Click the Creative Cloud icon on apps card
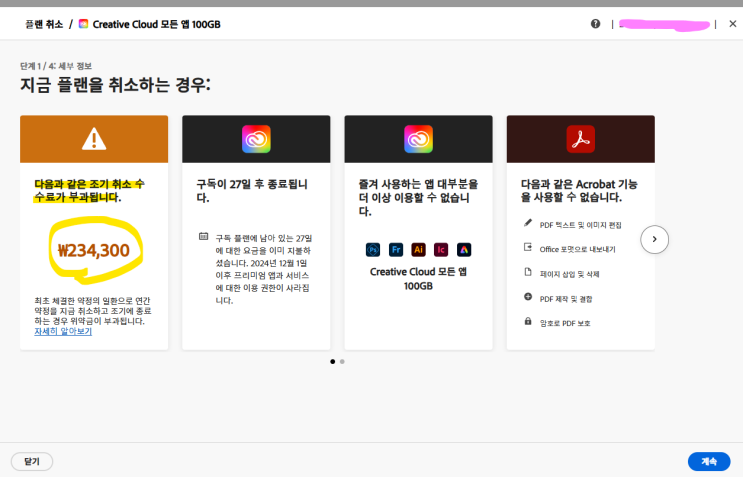This screenshot has width=743, height=477. [x=418, y=139]
